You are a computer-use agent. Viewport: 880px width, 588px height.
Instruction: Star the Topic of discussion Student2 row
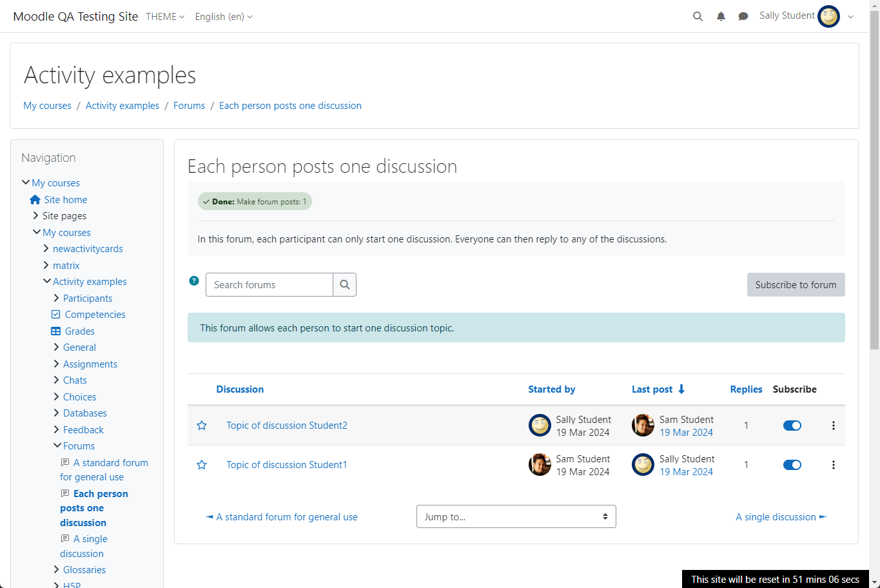pos(202,426)
